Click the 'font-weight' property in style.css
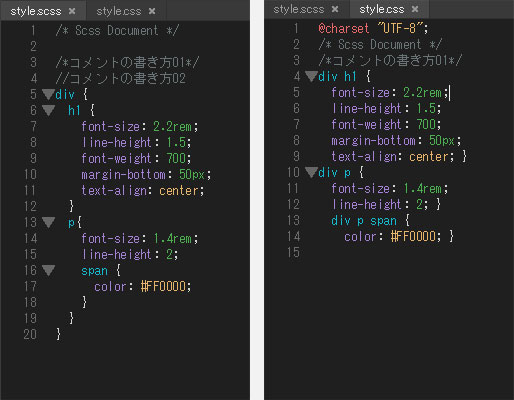514x400 pixels. coord(366,125)
